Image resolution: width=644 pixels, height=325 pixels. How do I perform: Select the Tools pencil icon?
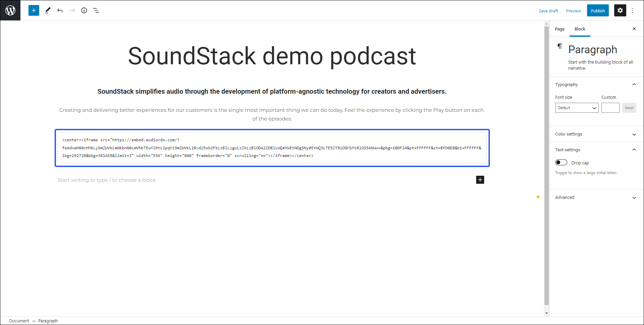48,10
